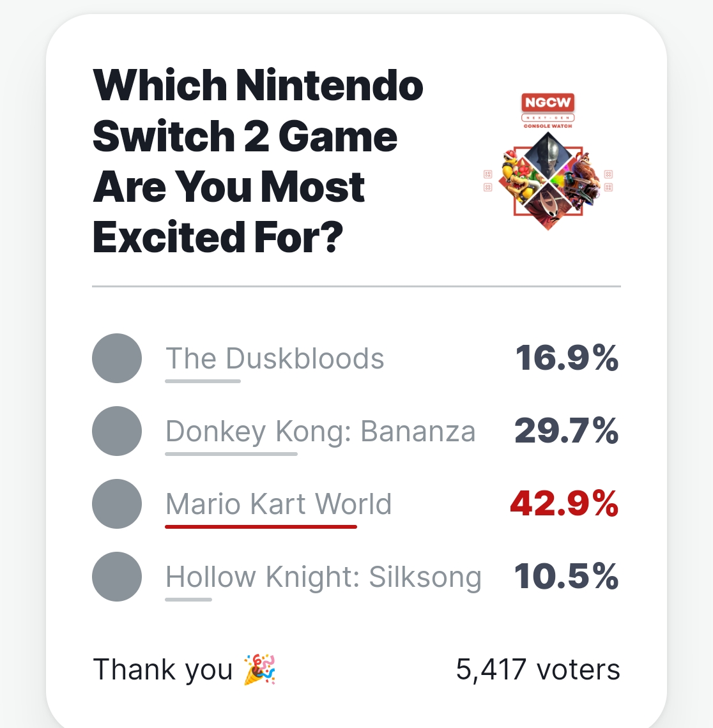713x728 pixels.
Task: Open the game collage diamond image
Action: [548, 180]
